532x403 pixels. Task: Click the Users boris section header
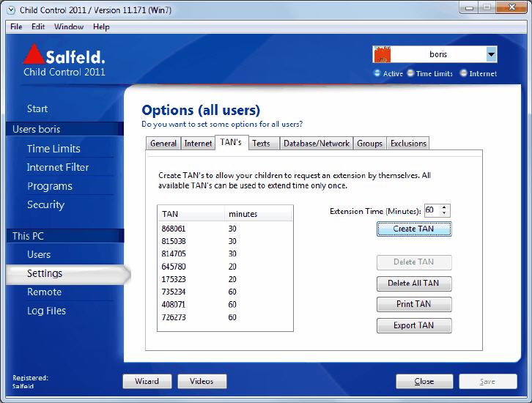[64, 129]
